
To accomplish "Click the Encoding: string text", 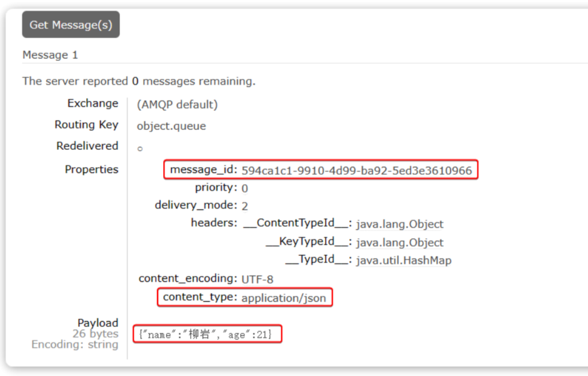I will click(x=75, y=345).
